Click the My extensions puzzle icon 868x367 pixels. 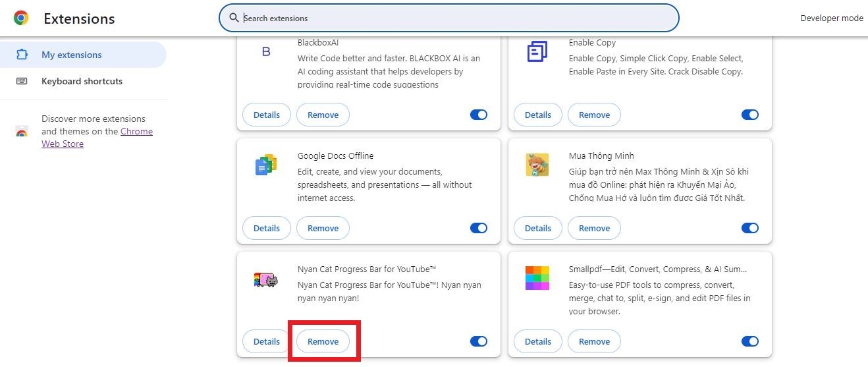point(22,55)
